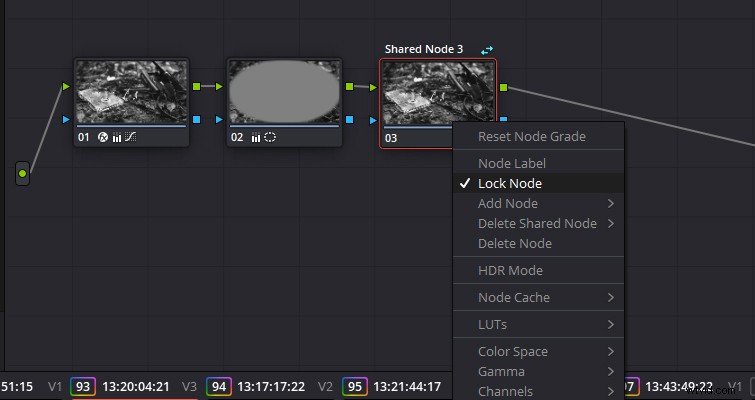
Task: Click timecode 13:20:04:21
Action: pos(136,387)
